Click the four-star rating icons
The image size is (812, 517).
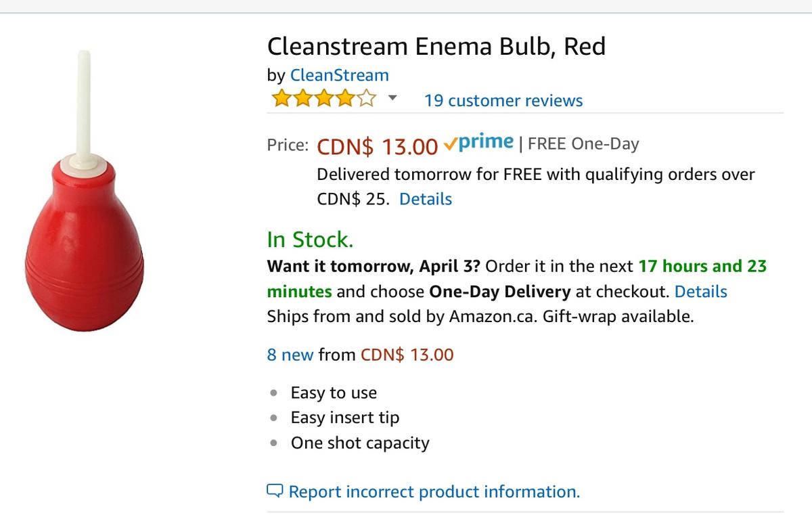click(x=323, y=100)
